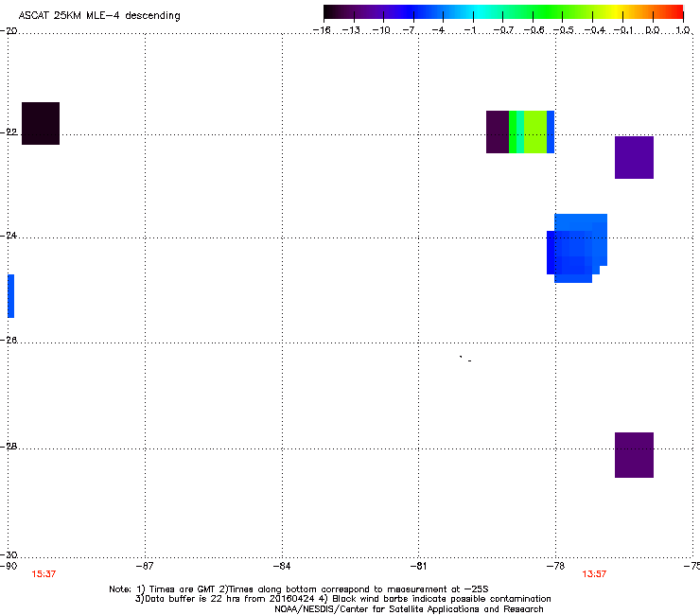
Task: Click the -87 longitude axis label
Action: [x=145, y=566]
